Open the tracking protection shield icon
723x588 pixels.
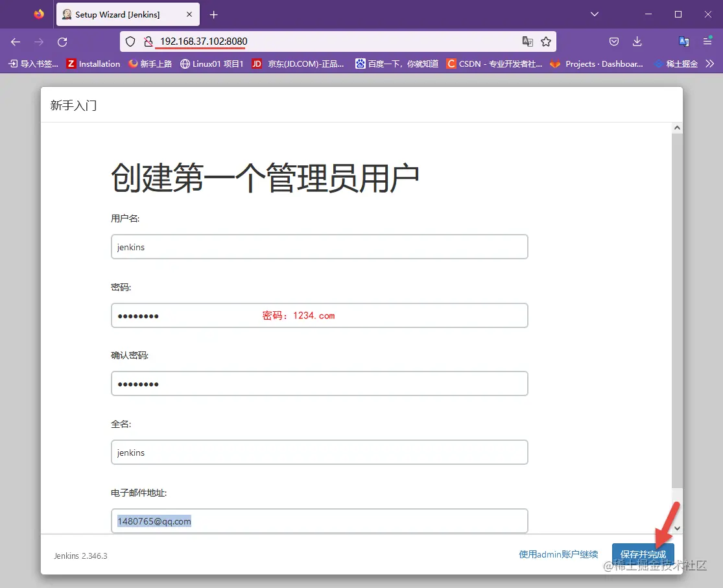coord(130,41)
